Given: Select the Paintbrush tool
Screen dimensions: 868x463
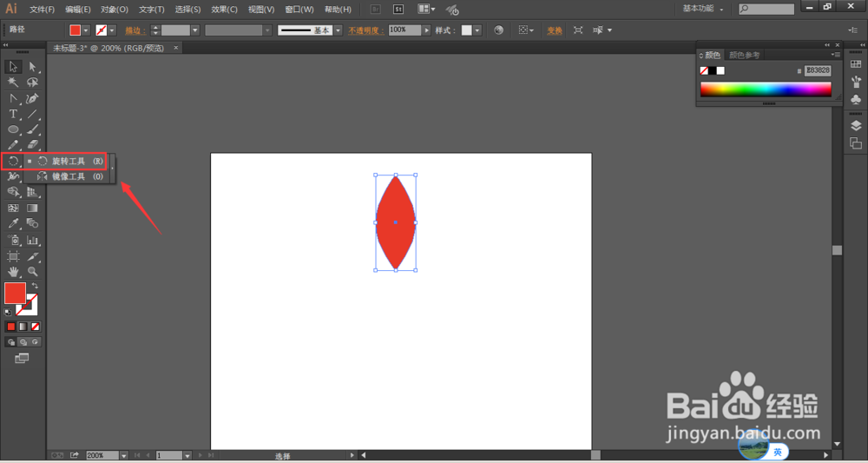Looking at the screenshot, I should coord(33,129).
